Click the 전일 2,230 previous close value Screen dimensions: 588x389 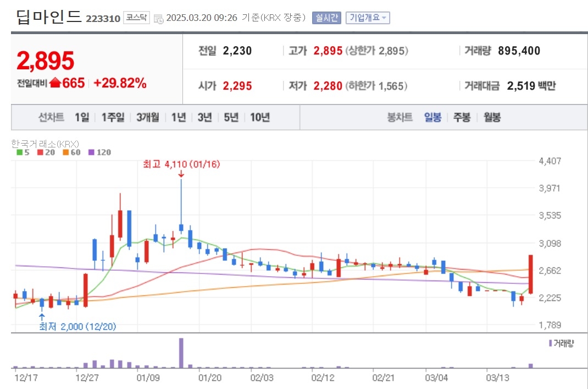pos(237,51)
